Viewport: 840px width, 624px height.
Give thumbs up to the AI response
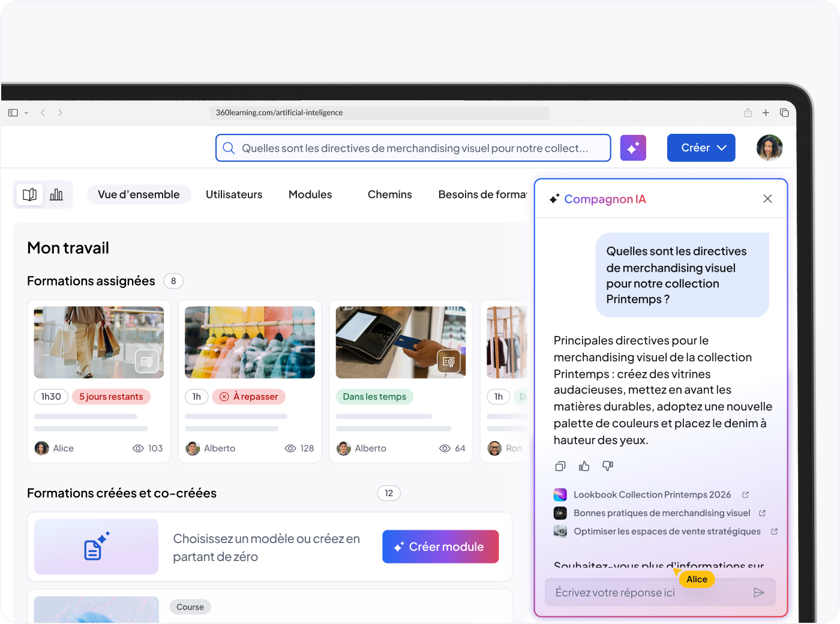[x=584, y=466]
